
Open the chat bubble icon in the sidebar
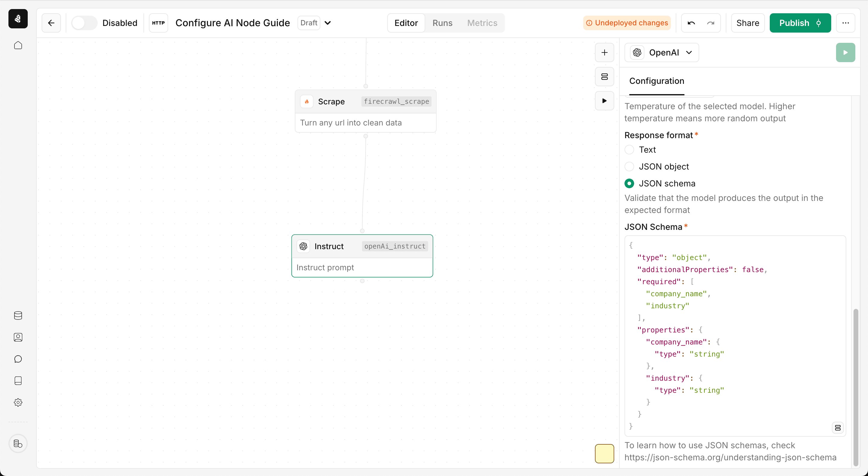(x=18, y=359)
